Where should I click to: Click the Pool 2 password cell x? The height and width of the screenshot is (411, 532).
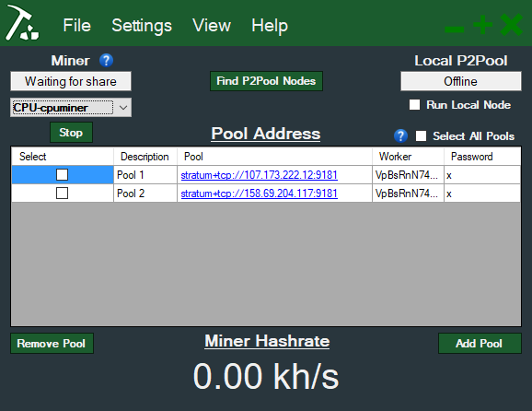click(482, 194)
